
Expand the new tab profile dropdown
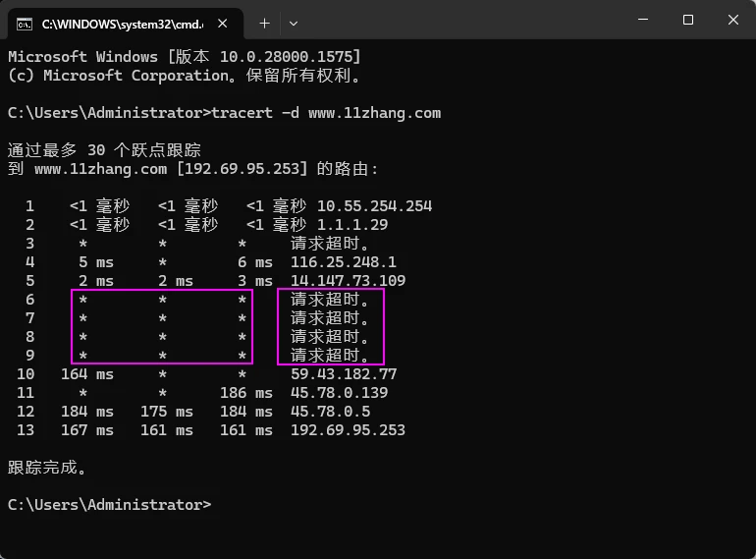(294, 24)
